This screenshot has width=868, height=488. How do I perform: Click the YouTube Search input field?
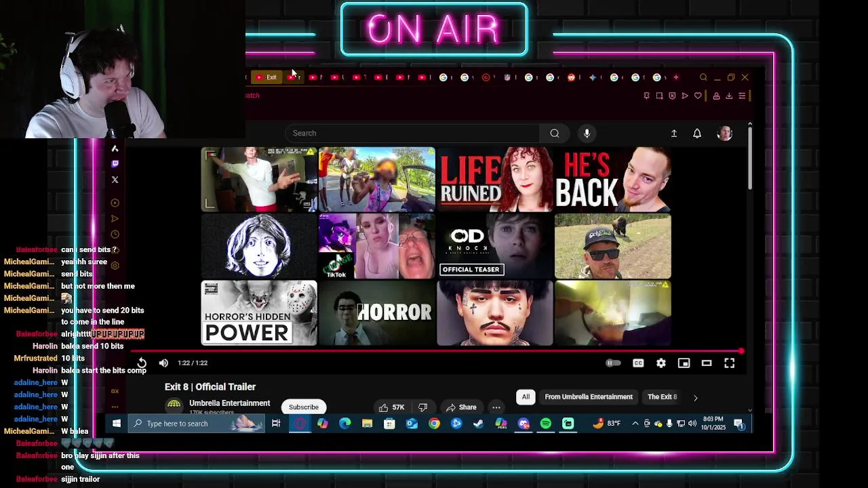[412, 134]
